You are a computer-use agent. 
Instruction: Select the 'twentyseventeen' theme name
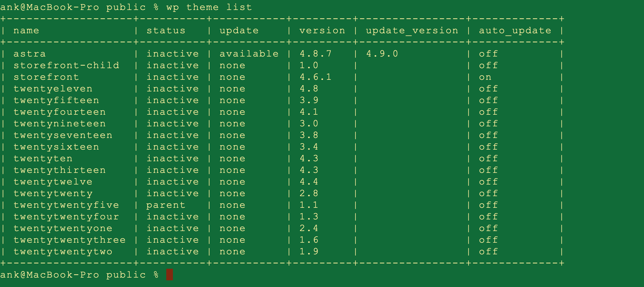click(x=63, y=135)
